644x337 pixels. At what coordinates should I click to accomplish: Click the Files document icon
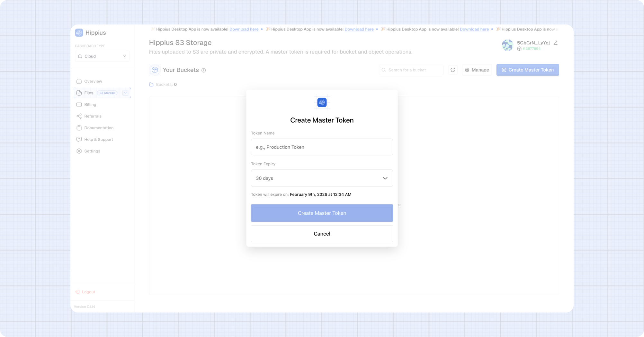79,93
